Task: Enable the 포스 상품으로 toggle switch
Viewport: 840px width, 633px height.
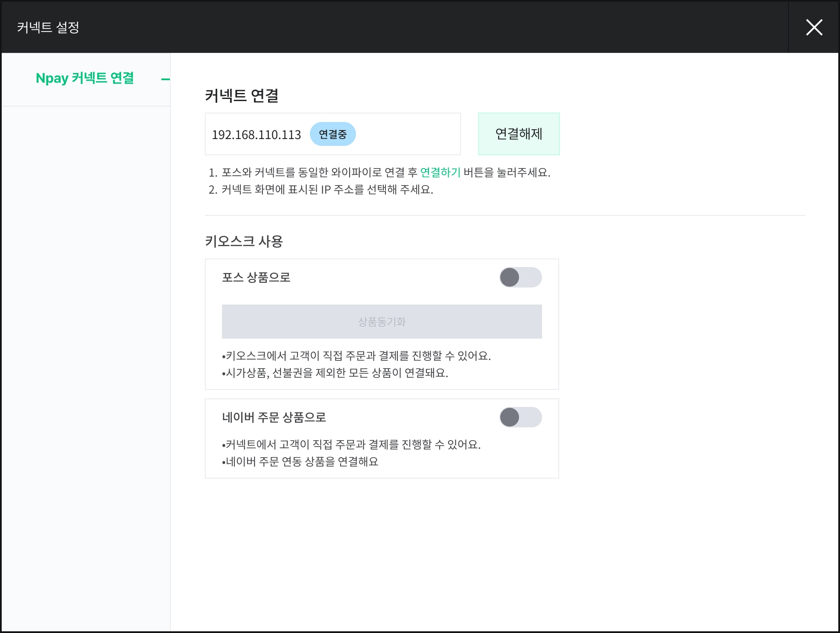Action: pyautogui.click(x=520, y=277)
